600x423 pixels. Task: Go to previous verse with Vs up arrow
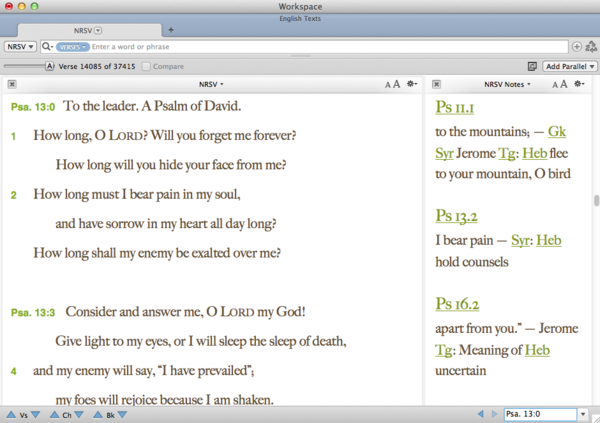point(11,415)
